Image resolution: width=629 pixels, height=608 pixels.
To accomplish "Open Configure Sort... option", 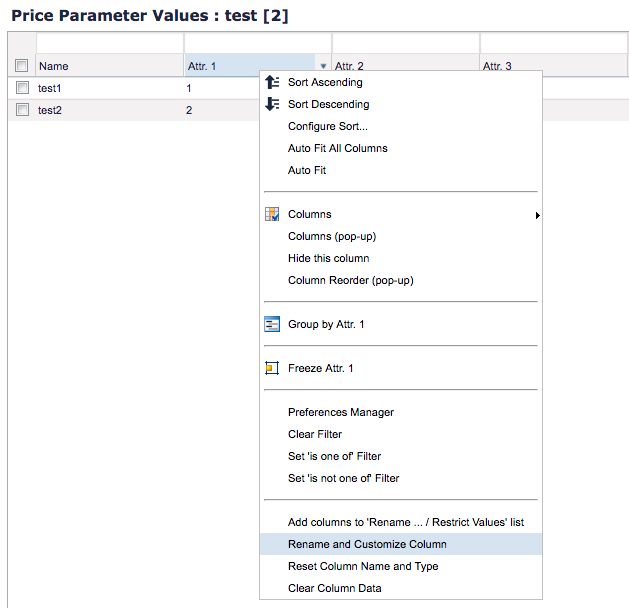I will pos(401,126).
